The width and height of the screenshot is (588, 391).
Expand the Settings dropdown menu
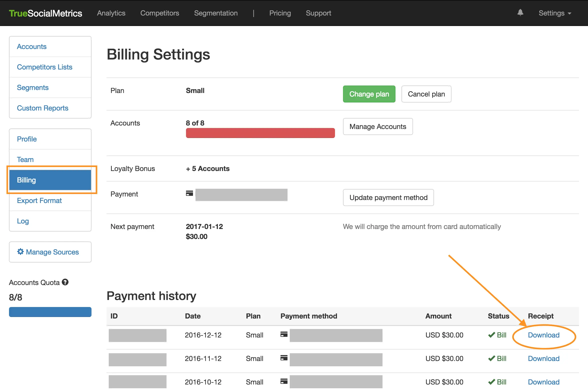[555, 13]
